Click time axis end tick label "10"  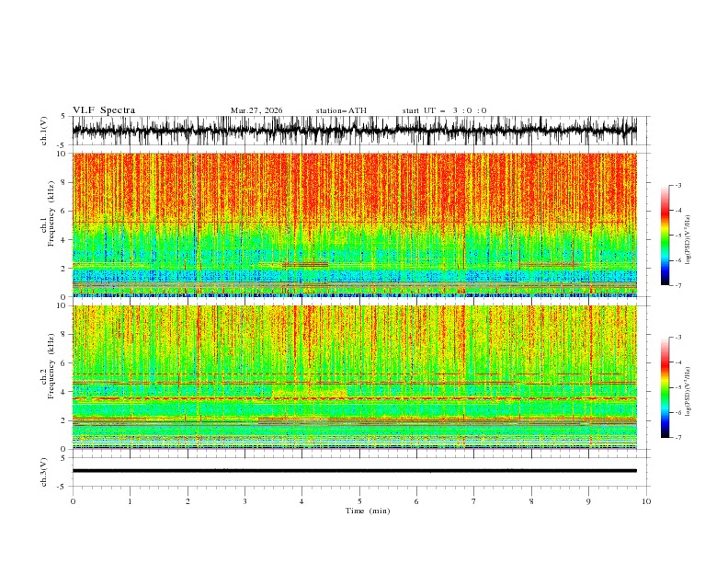(646, 501)
